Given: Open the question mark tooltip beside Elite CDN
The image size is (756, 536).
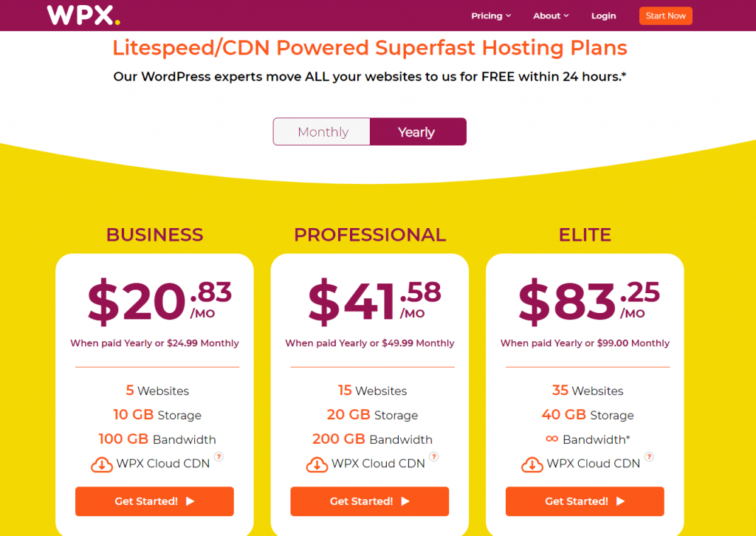Looking at the screenshot, I should [650, 458].
